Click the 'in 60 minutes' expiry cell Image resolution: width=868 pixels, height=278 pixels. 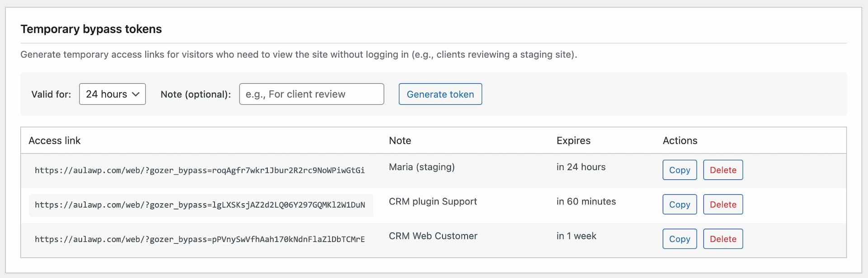[x=585, y=202]
